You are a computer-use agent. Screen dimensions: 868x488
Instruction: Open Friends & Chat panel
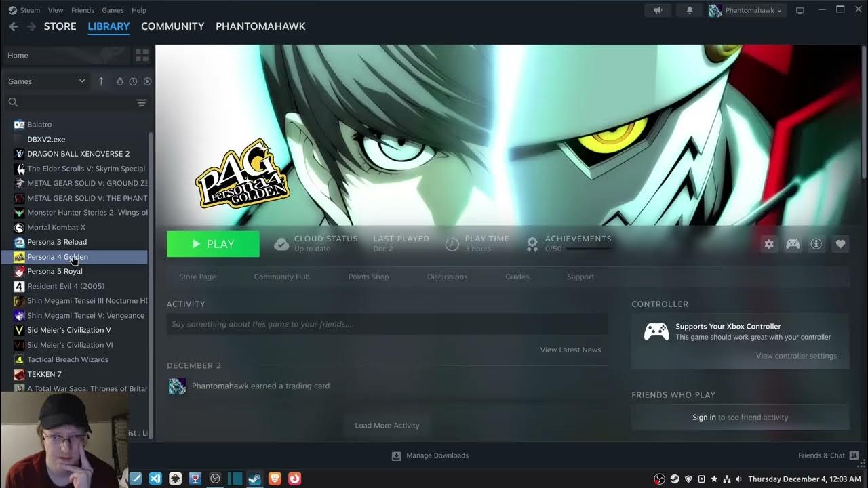pyautogui.click(x=829, y=455)
